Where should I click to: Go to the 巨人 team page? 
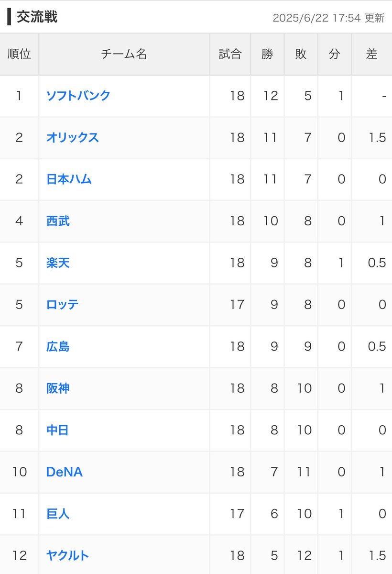tap(58, 514)
